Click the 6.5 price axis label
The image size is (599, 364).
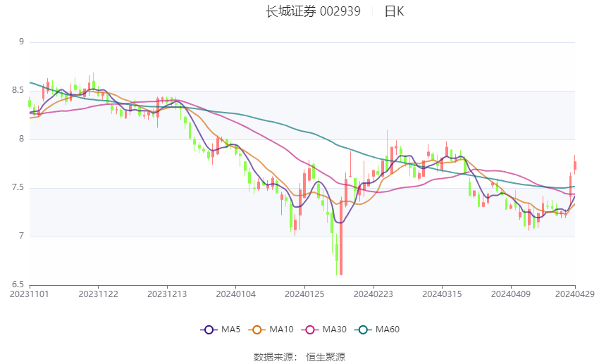pyautogui.click(x=18, y=284)
